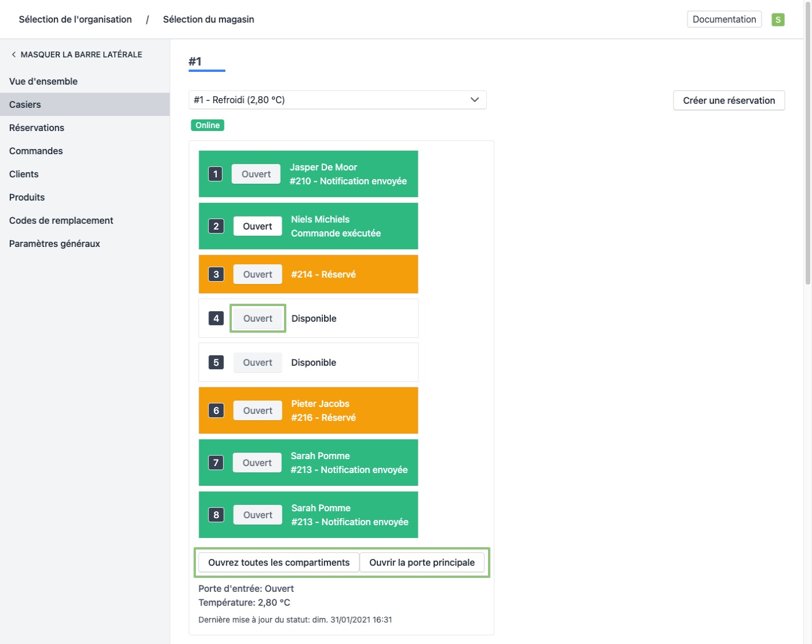Click the green user avatar icon

778,20
